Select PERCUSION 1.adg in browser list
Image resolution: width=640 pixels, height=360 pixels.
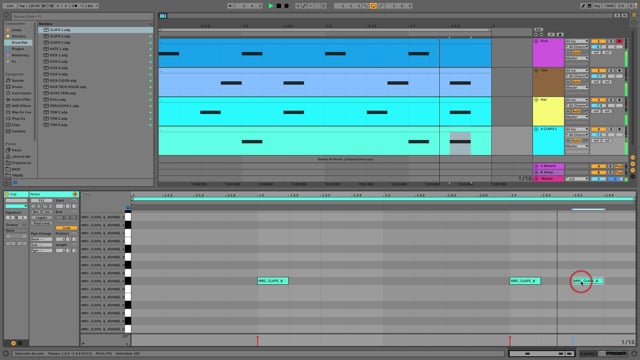96,106
